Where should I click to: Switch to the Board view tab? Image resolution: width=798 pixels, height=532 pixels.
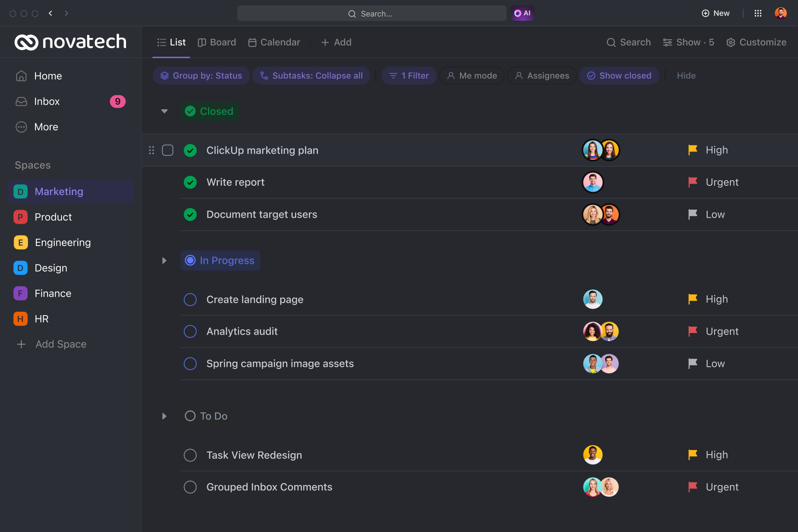coord(217,42)
